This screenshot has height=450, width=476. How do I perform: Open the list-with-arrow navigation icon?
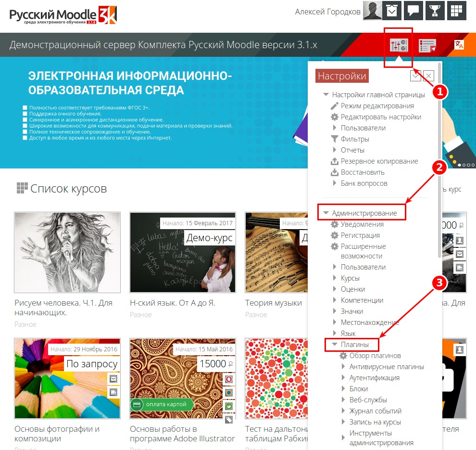(427, 45)
